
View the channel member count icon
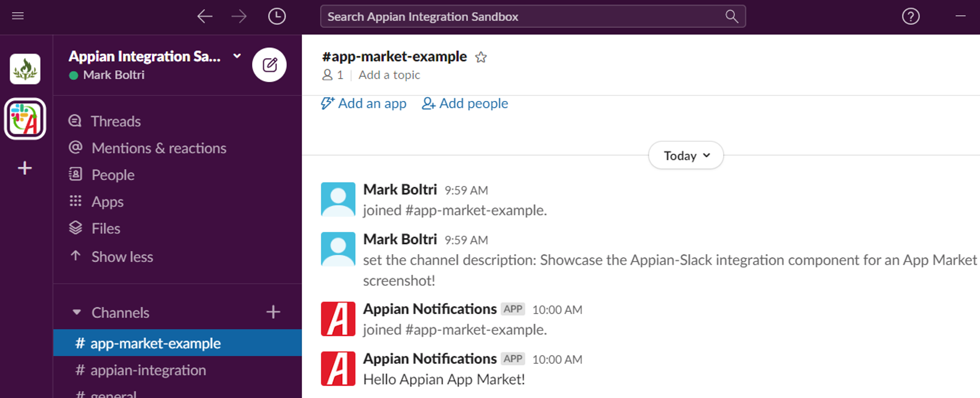click(x=327, y=75)
